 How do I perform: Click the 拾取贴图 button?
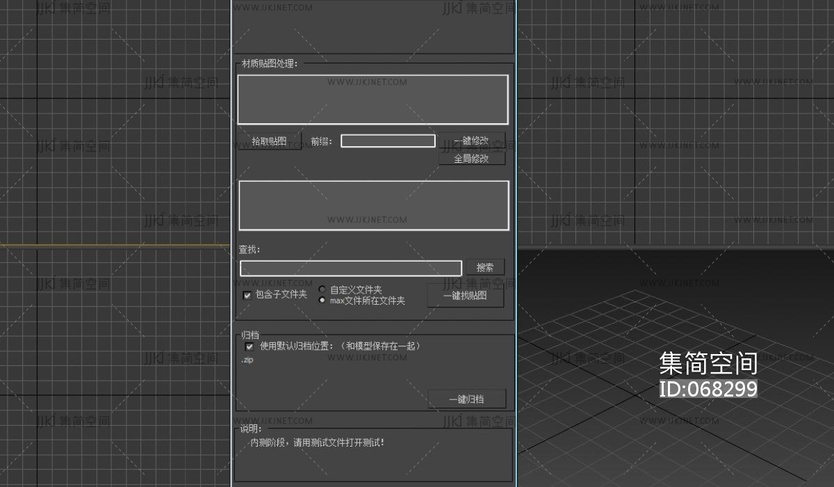tap(269, 142)
